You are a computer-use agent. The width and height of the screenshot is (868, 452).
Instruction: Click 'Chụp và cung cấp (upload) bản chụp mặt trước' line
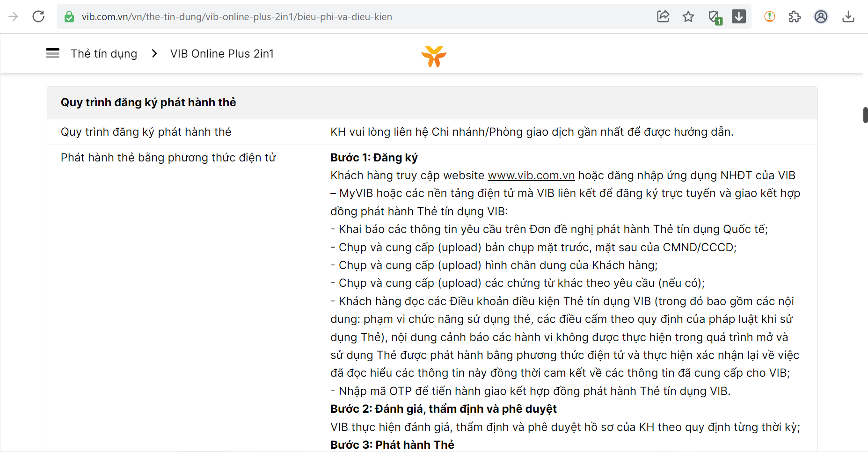(533, 248)
